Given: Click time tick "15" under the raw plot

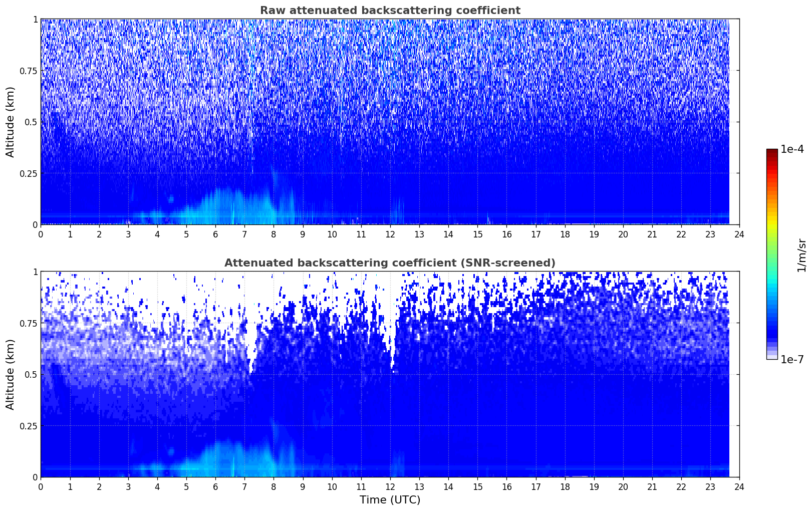Looking at the screenshot, I should click(477, 234).
